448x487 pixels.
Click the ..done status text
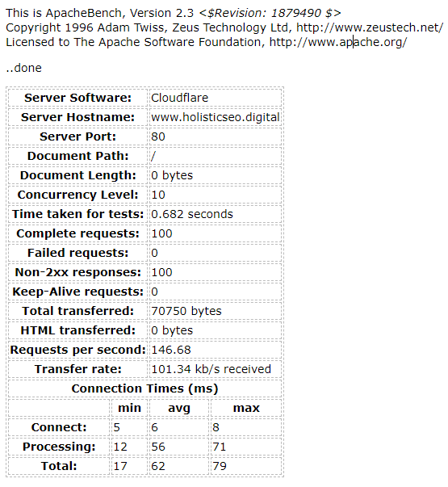point(23,68)
